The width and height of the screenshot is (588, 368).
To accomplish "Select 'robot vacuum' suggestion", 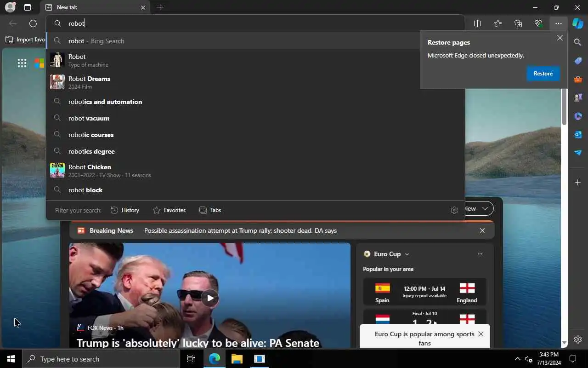I will pos(255,118).
